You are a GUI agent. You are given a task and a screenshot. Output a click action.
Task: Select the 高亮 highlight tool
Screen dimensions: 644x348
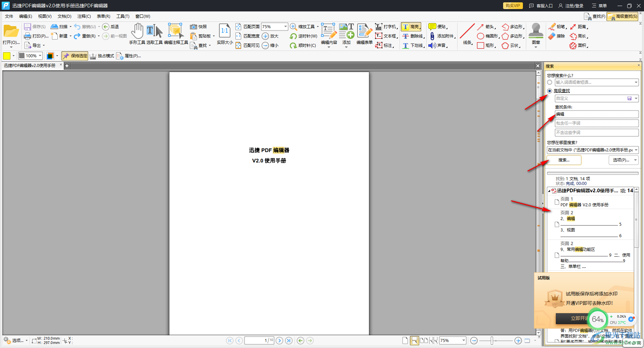411,27
